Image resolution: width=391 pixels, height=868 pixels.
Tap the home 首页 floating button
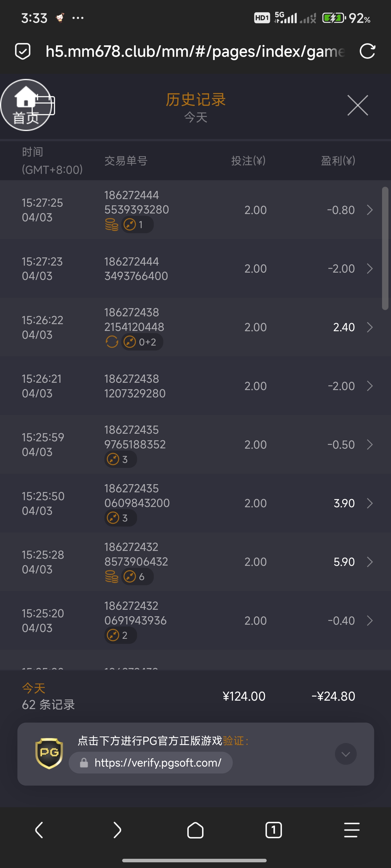26,105
